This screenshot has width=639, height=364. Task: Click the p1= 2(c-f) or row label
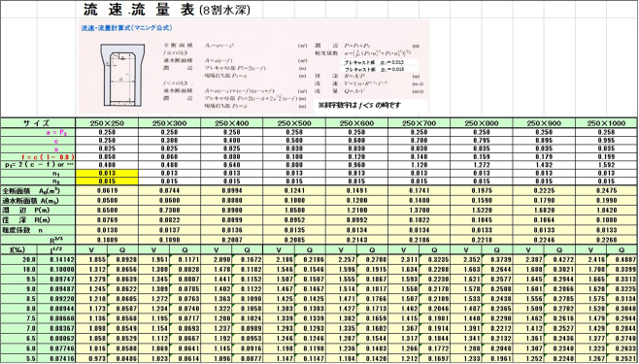tap(38, 164)
